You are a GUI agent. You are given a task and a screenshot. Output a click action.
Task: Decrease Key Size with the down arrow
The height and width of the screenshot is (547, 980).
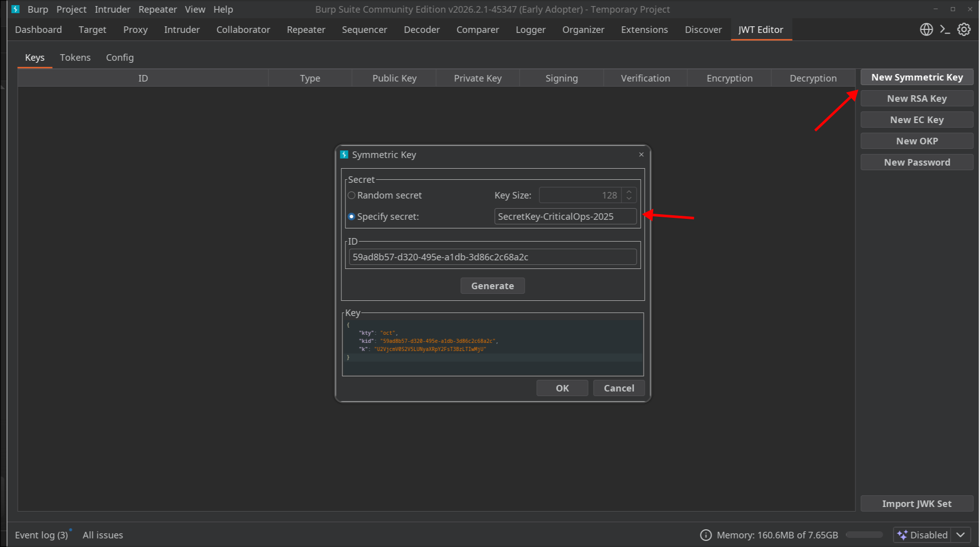(x=629, y=199)
